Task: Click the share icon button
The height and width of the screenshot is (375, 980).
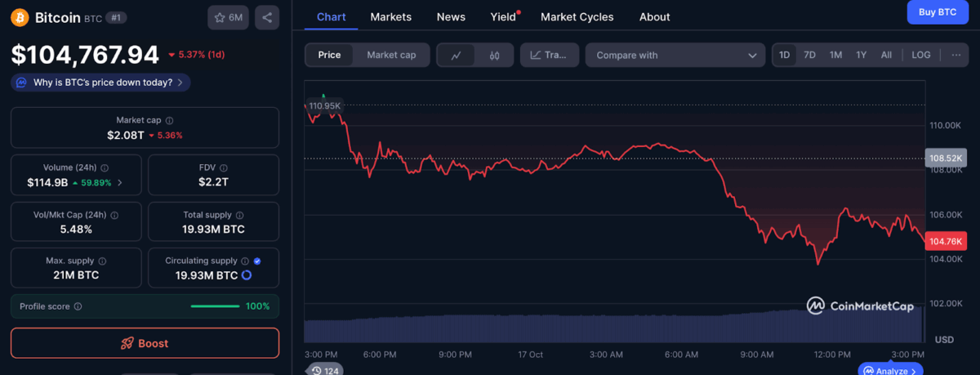Action: click(x=266, y=17)
